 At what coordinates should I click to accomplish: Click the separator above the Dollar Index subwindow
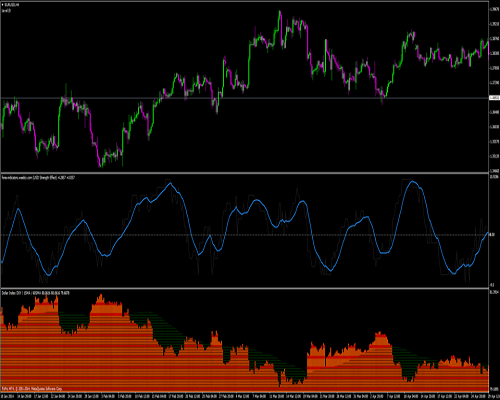245,288
